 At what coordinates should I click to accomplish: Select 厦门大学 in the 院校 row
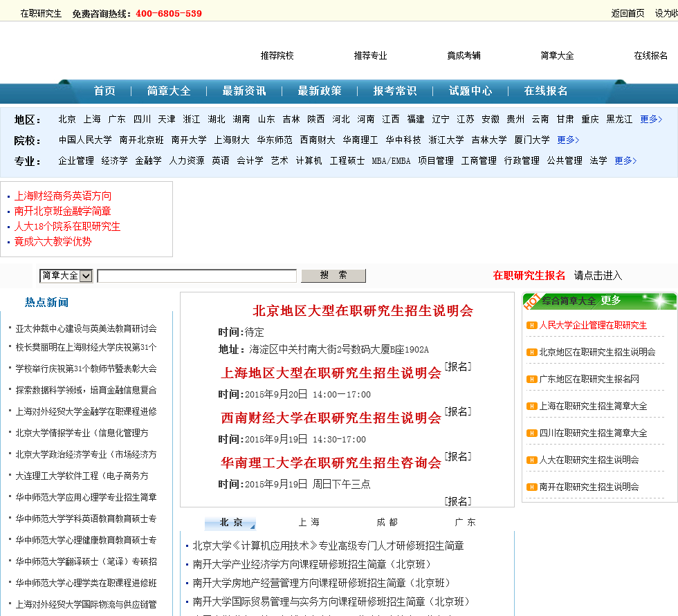[532, 140]
